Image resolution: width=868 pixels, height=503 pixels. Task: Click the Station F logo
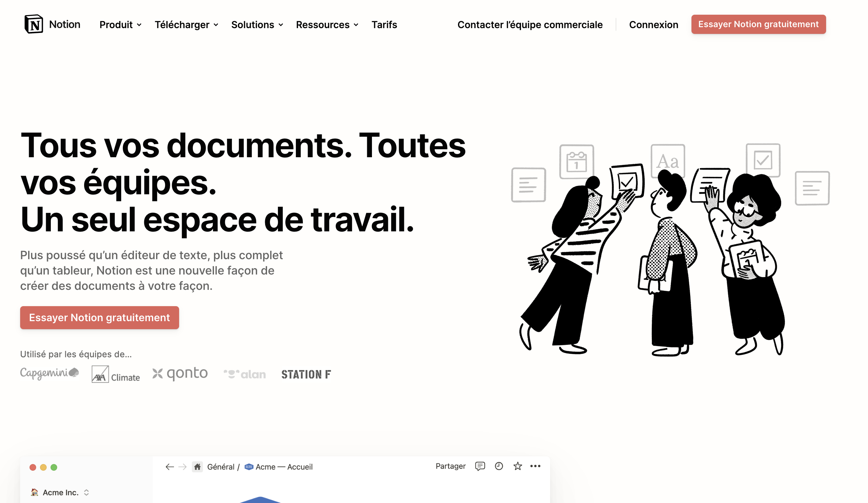click(x=306, y=374)
